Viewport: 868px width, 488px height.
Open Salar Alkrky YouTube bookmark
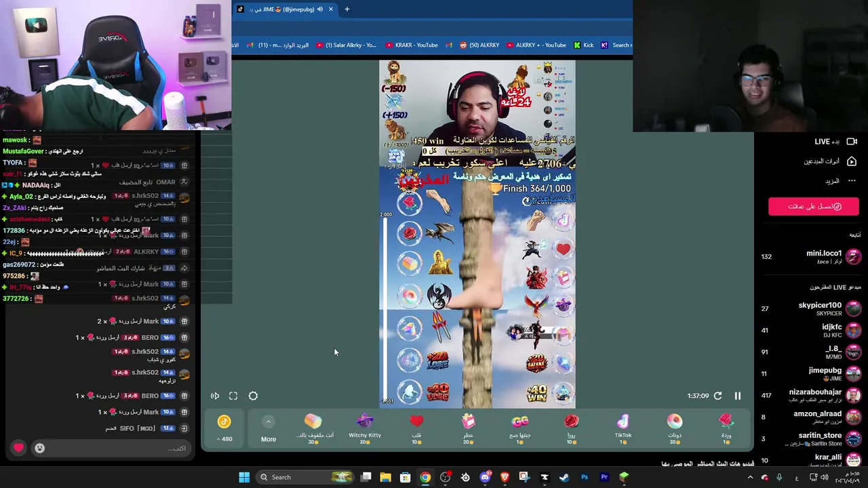pos(346,45)
